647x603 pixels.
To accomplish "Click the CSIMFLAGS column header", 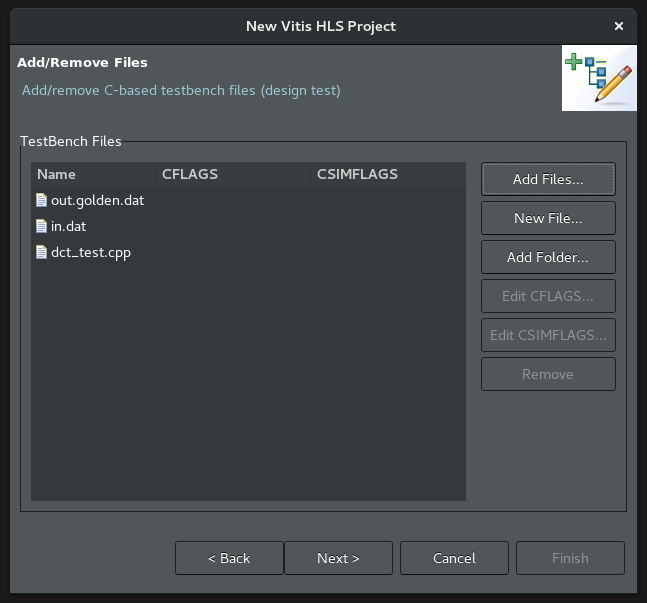I will [x=357, y=174].
